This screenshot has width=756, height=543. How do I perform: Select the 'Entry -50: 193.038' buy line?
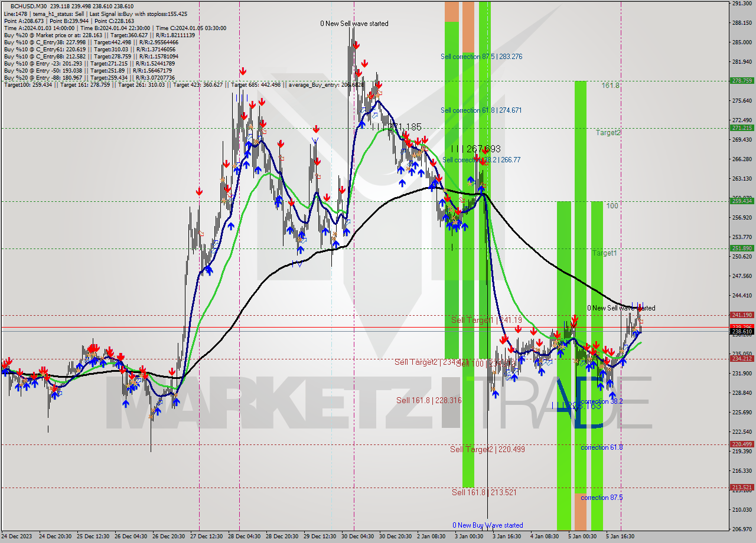coord(88,70)
